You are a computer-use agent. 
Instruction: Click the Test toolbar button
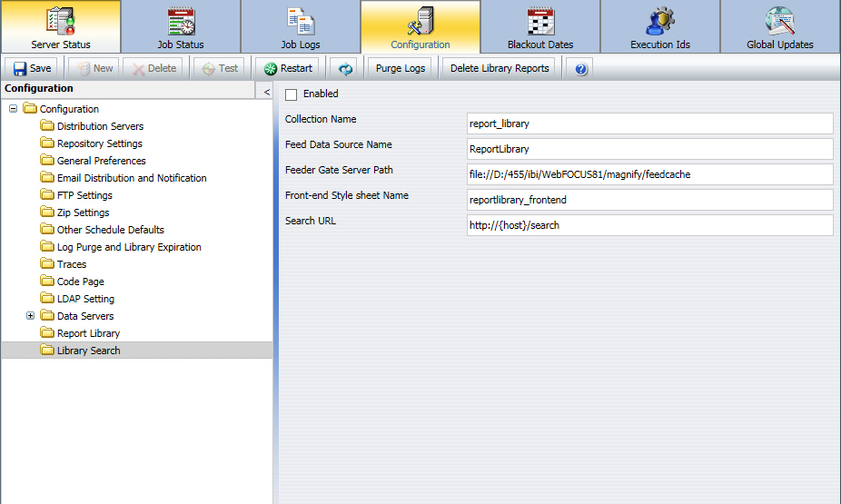220,69
